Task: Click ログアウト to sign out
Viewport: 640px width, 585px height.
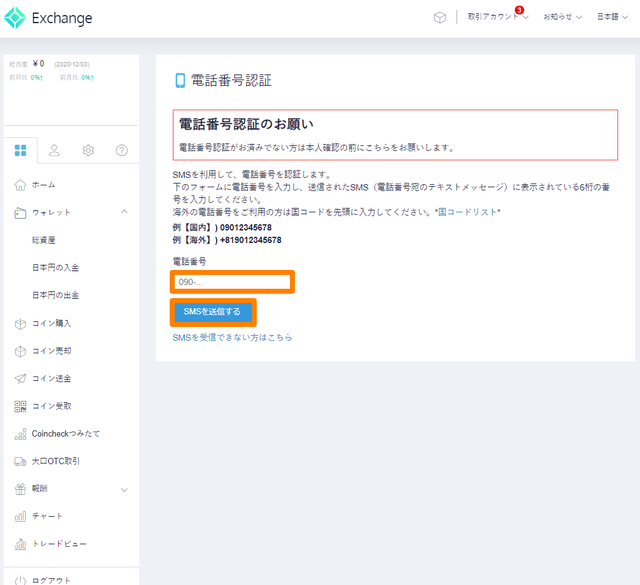Action: point(51,580)
